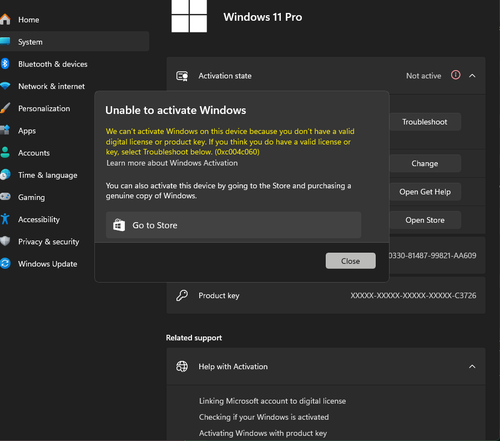The height and width of the screenshot is (441, 500).
Task: Open Gaming settings
Action: 31,197
